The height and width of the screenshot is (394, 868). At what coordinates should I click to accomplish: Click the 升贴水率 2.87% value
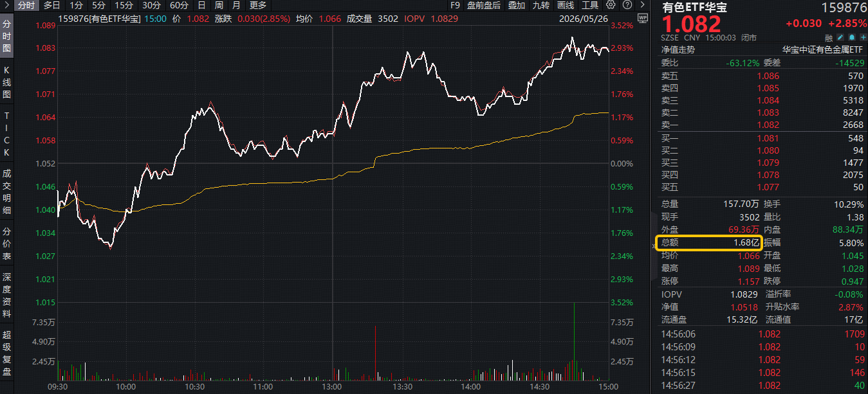click(851, 307)
